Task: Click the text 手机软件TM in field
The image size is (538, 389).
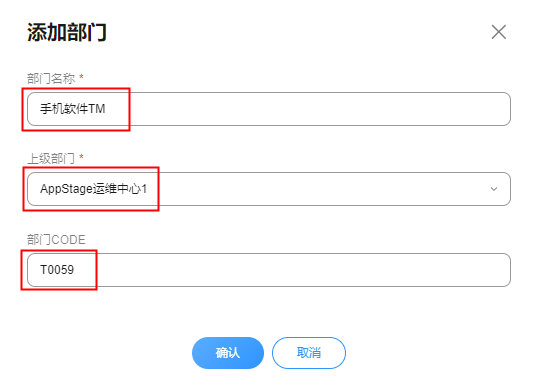Action: pos(72,109)
